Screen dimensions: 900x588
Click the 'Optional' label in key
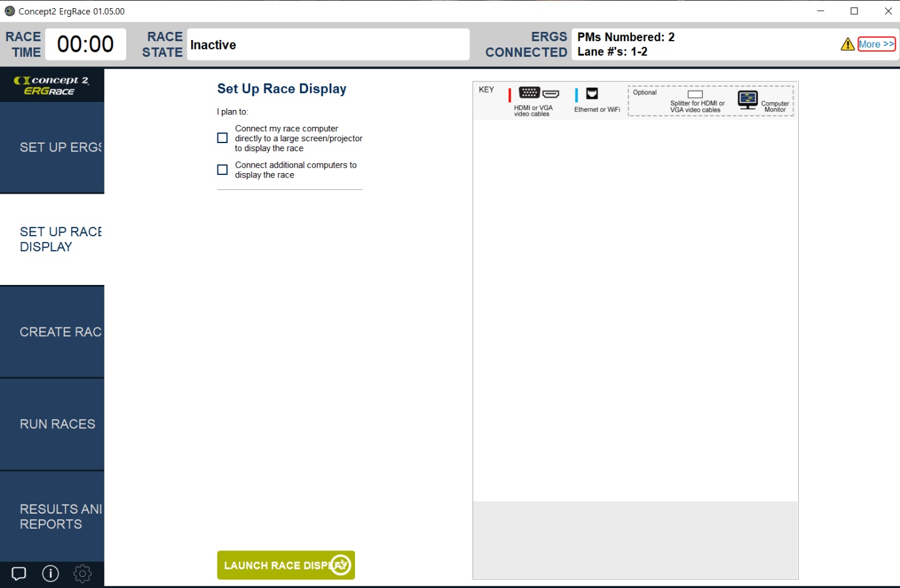point(644,92)
